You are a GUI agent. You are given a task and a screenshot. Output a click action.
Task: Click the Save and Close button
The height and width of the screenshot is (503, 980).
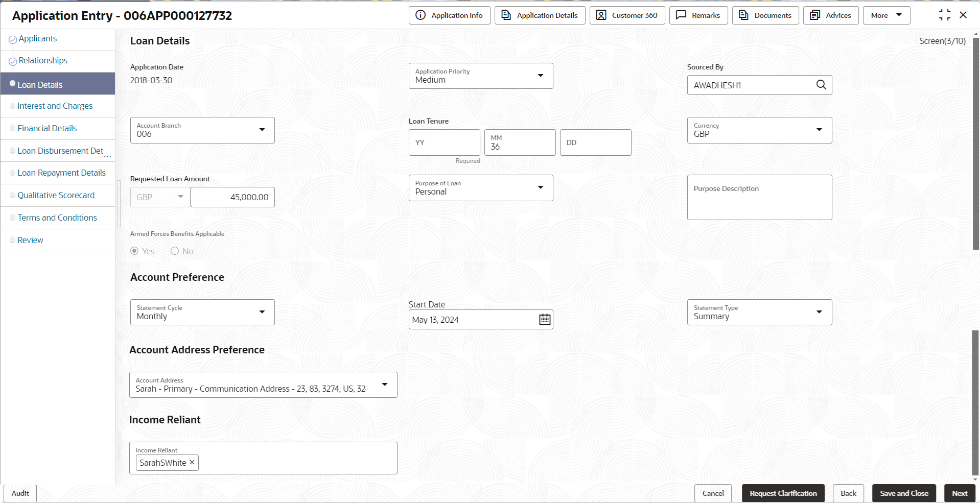pos(903,493)
